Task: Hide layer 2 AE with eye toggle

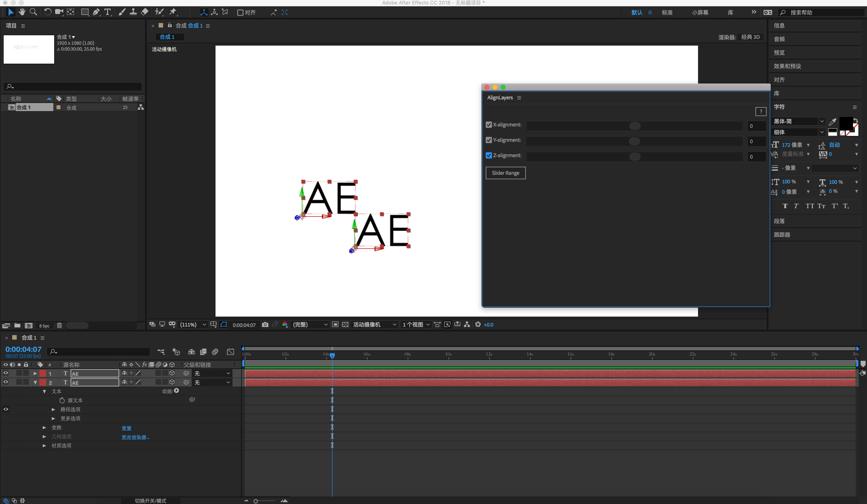Action: point(6,382)
